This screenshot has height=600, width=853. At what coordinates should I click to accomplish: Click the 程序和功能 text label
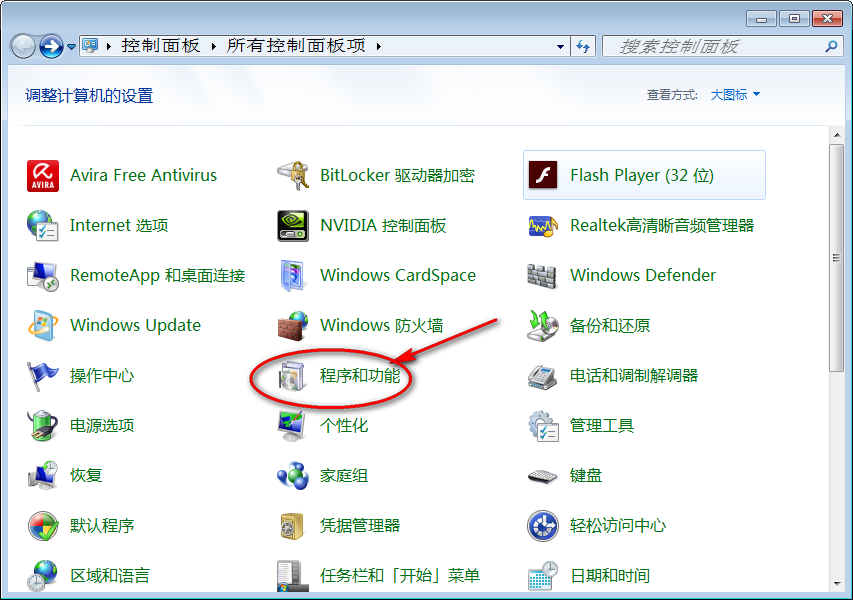pos(360,376)
